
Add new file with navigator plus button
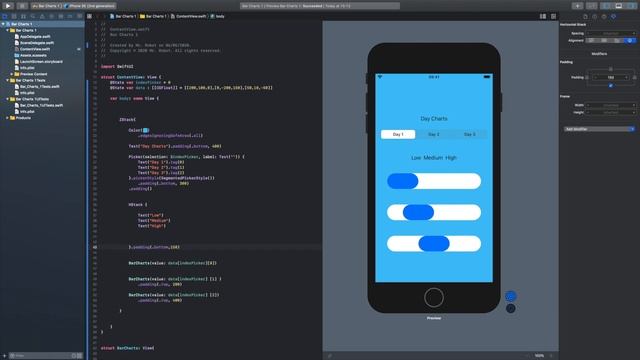pyautogui.click(x=4, y=356)
